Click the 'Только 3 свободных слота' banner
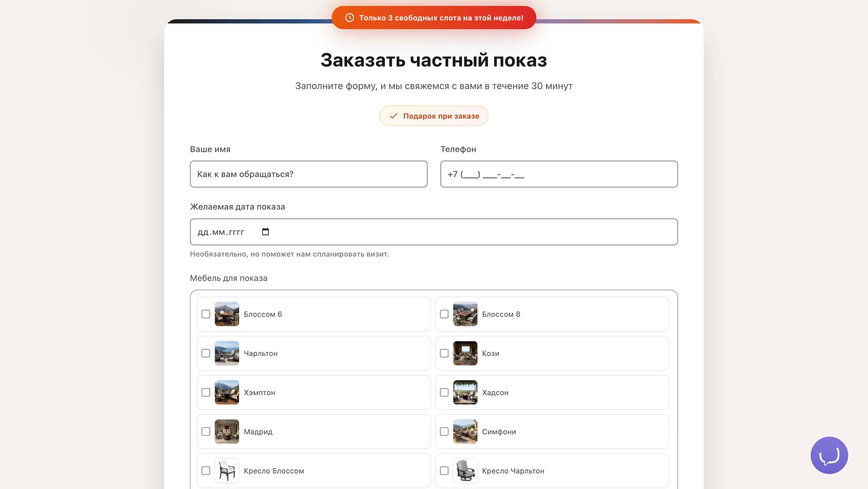 point(434,18)
